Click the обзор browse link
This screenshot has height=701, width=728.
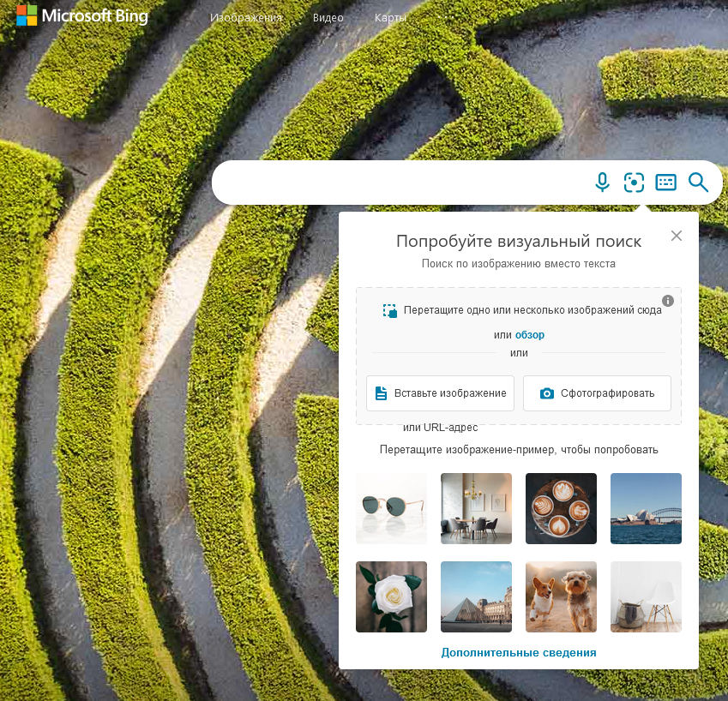(x=529, y=335)
